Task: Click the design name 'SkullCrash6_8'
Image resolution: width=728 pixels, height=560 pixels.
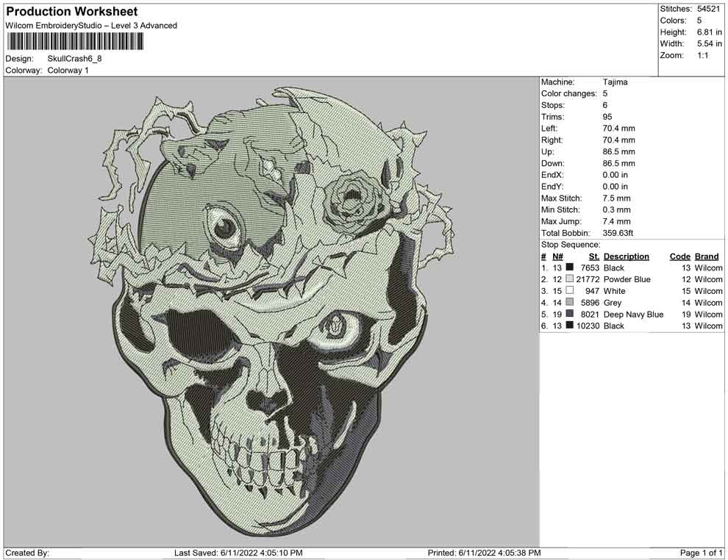Action: [74, 59]
